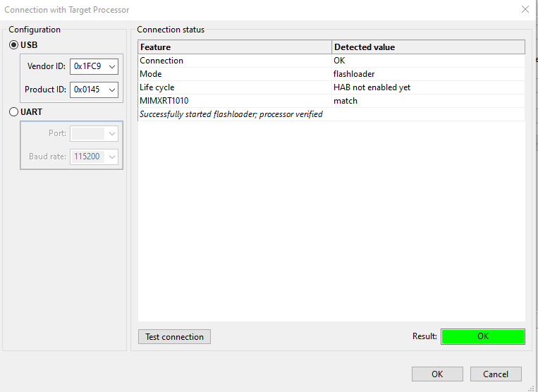Select the UART radio button
538x392 pixels.
click(x=14, y=111)
